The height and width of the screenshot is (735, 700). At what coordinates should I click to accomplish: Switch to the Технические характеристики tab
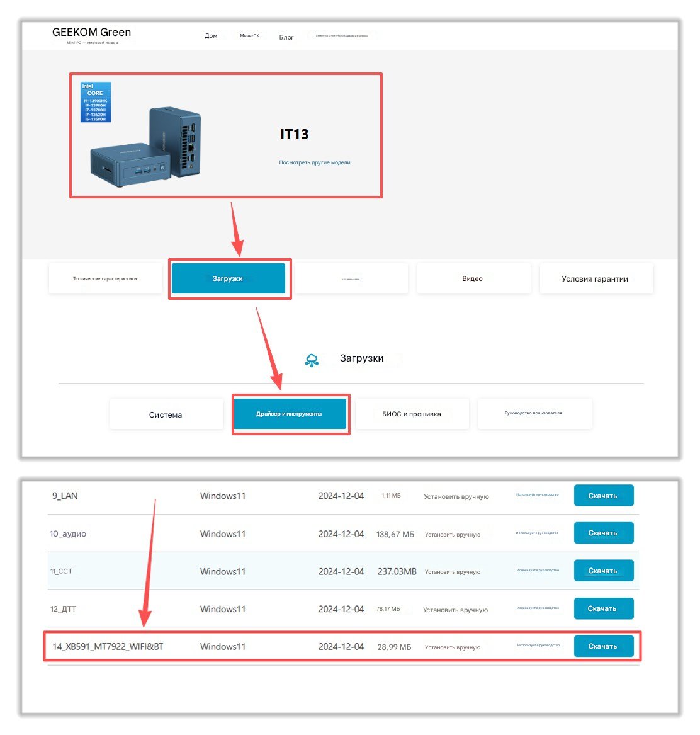(x=105, y=278)
